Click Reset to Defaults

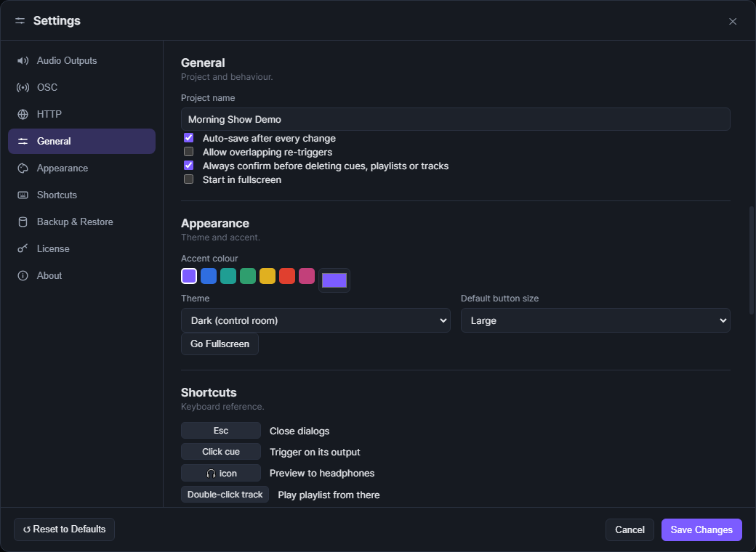(x=64, y=529)
